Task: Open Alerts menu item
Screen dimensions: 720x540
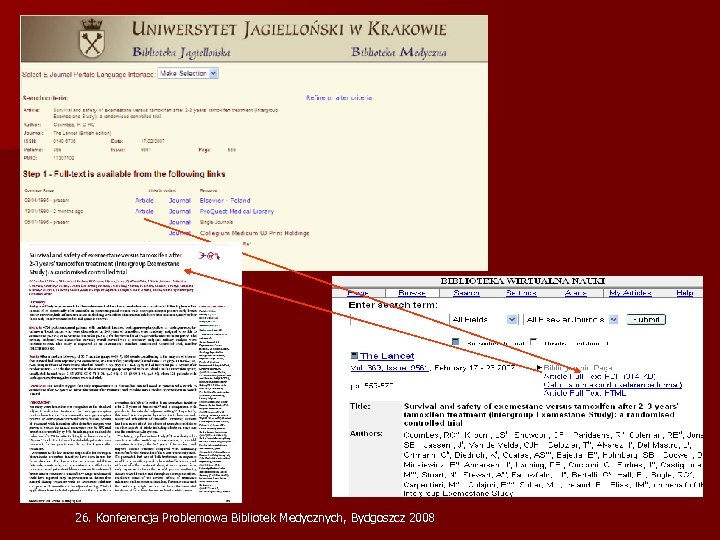Action: click(575, 293)
